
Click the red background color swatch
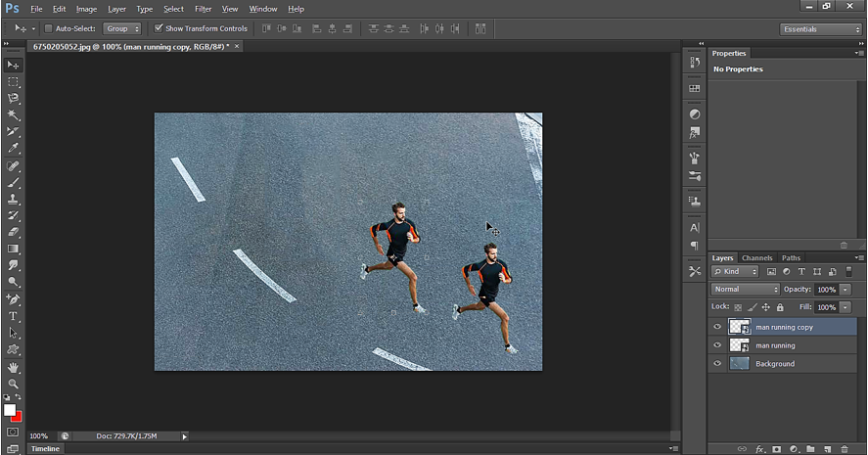(19, 418)
